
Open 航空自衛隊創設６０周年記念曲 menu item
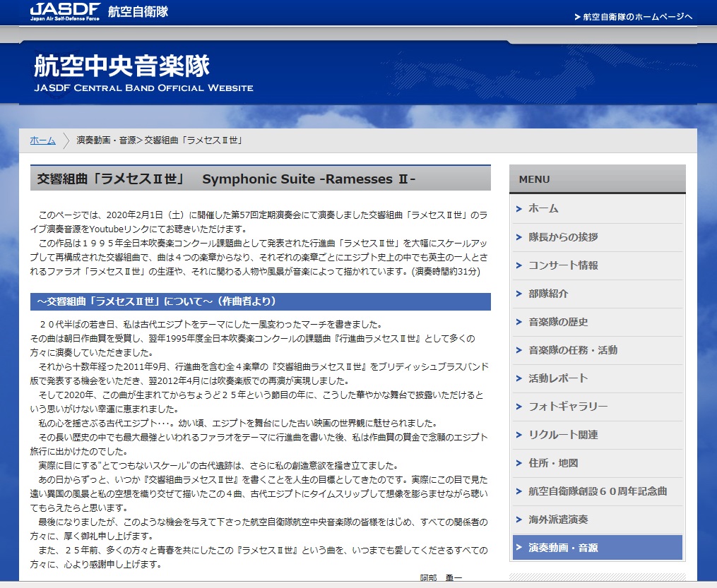point(598,491)
